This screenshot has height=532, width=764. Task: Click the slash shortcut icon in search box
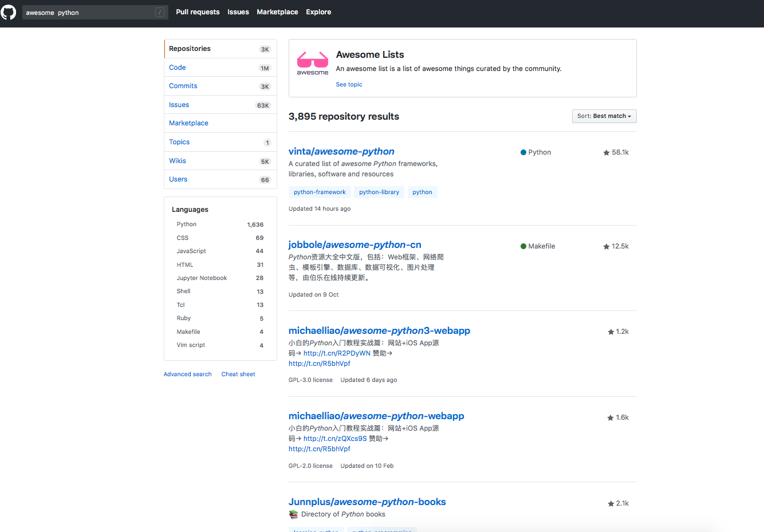point(160,13)
